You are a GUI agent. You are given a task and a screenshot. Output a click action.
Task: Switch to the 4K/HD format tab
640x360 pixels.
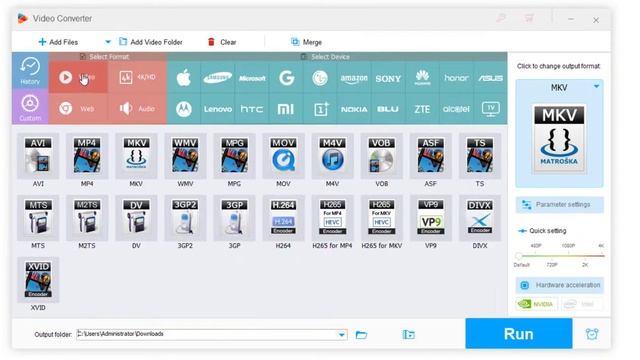pyautogui.click(x=138, y=77)
